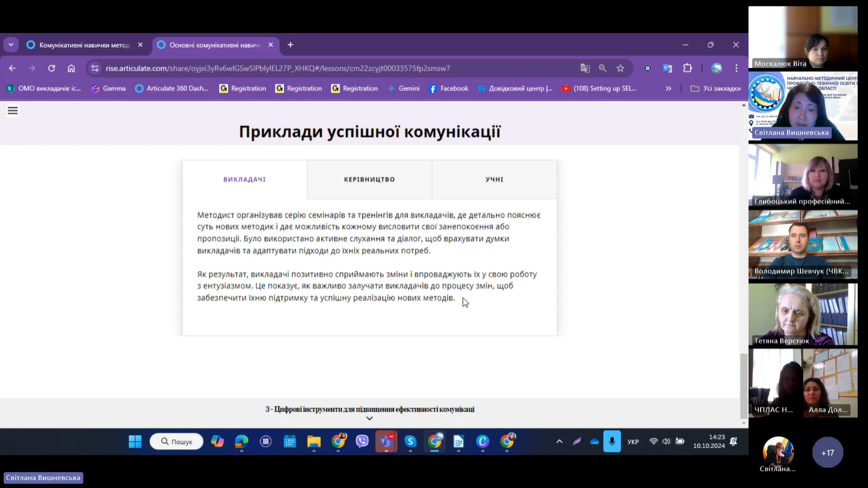The width and height of the screenshot is (868, 488).
Task: Expand the tab search dropdown arrow
Action: 11,45
